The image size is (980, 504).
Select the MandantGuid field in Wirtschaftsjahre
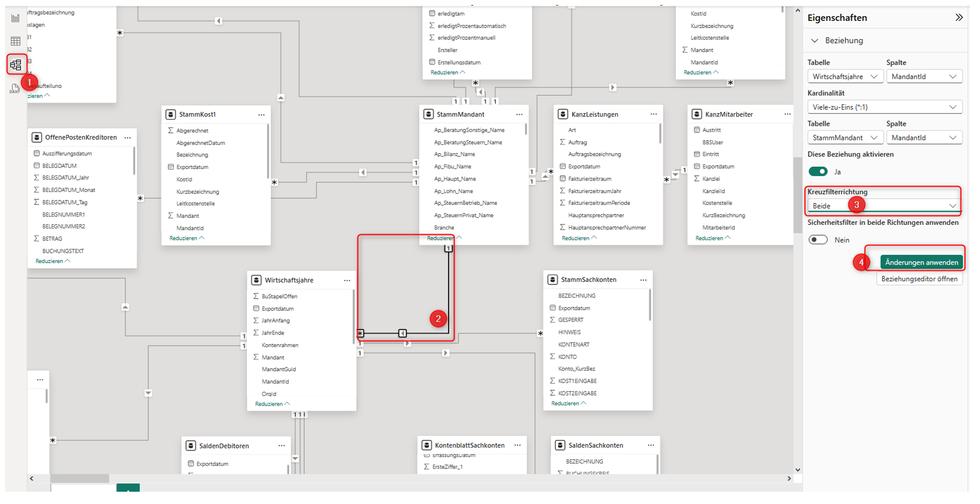[279, 369]
